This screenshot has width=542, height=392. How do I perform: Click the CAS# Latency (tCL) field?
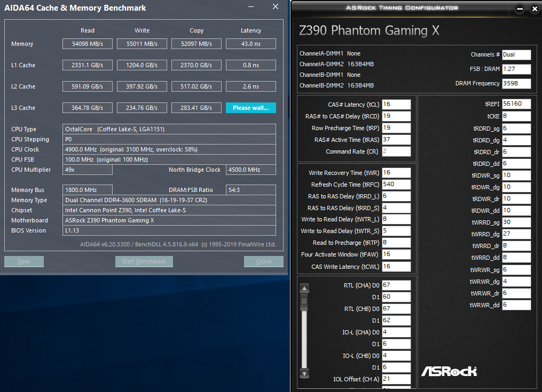[396, 105]
